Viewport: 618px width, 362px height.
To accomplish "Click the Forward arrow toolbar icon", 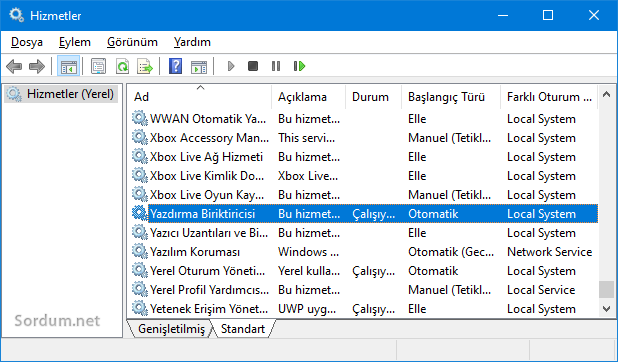I will click(x=37, y=66).
